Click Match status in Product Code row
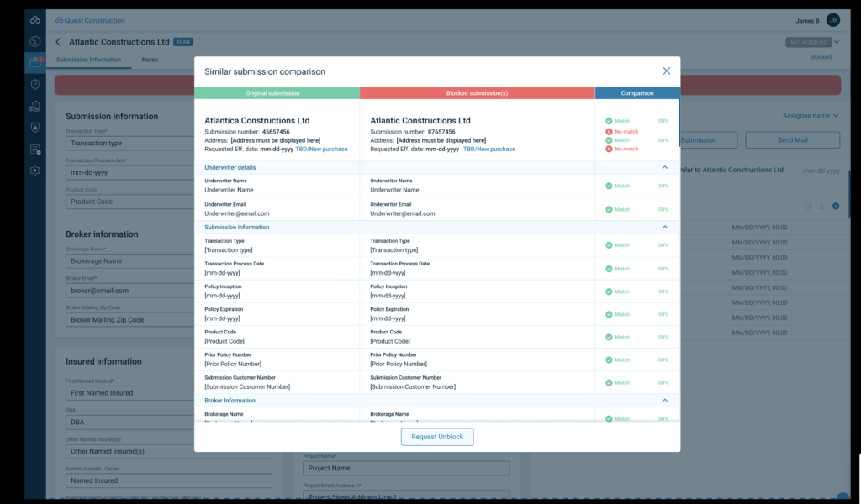Viewport: 861px width, 504px height. [618, 338]
